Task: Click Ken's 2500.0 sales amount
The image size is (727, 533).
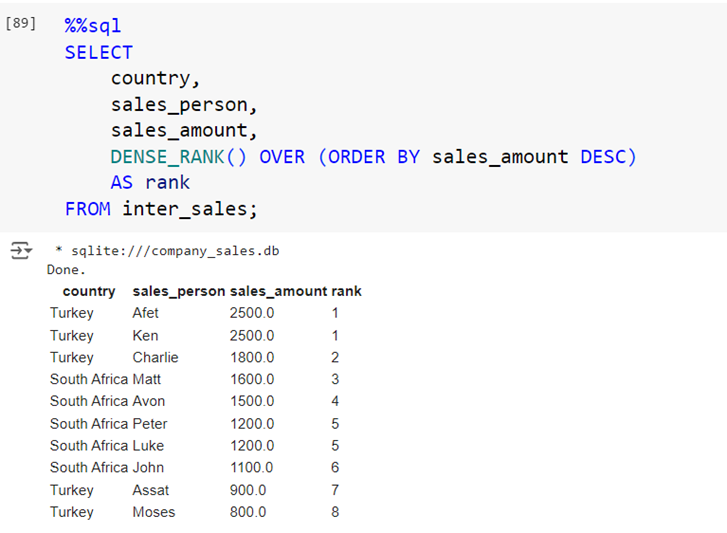Action: coord(252,335)
